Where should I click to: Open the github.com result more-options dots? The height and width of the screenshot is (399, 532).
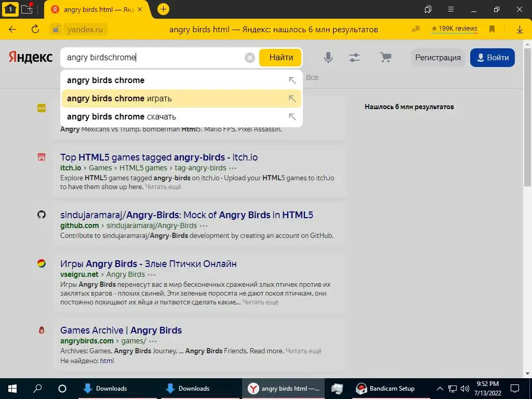point(204,225)
